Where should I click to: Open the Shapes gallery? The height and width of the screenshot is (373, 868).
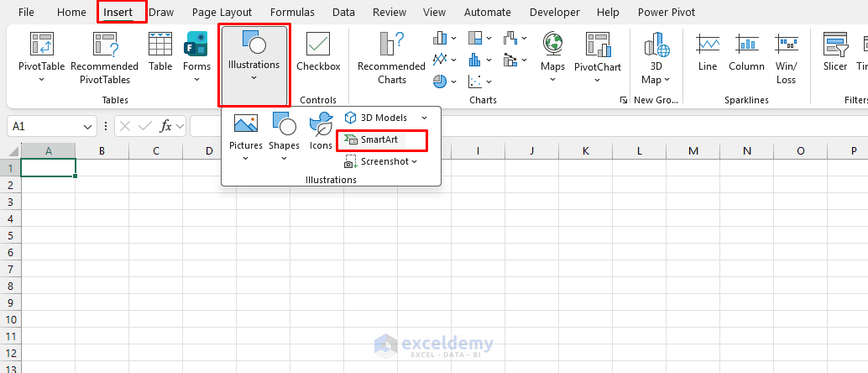(284, 138)
